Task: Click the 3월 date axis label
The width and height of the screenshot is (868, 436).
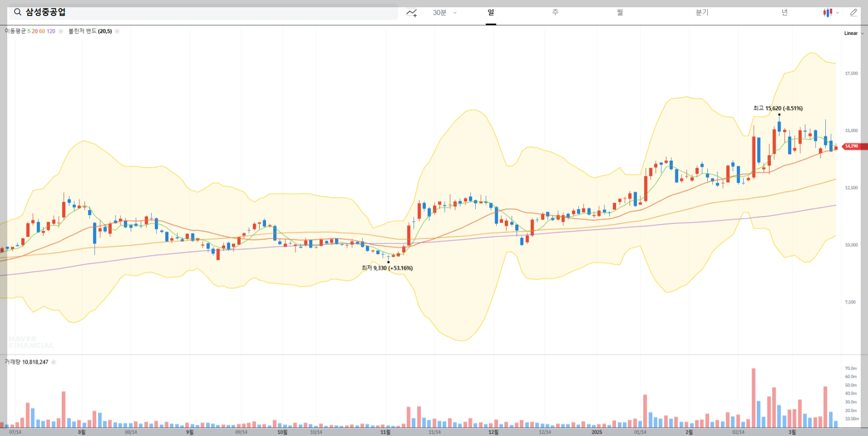Action: pos(792,432)
